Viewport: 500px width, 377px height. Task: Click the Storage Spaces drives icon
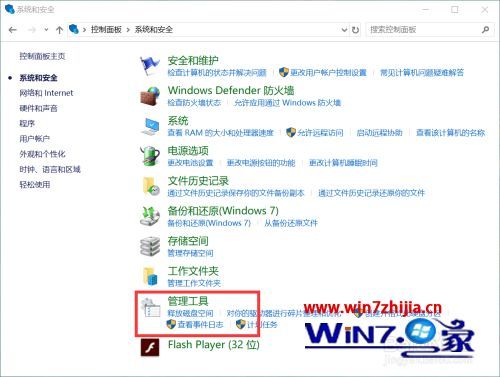coord(150,246)
